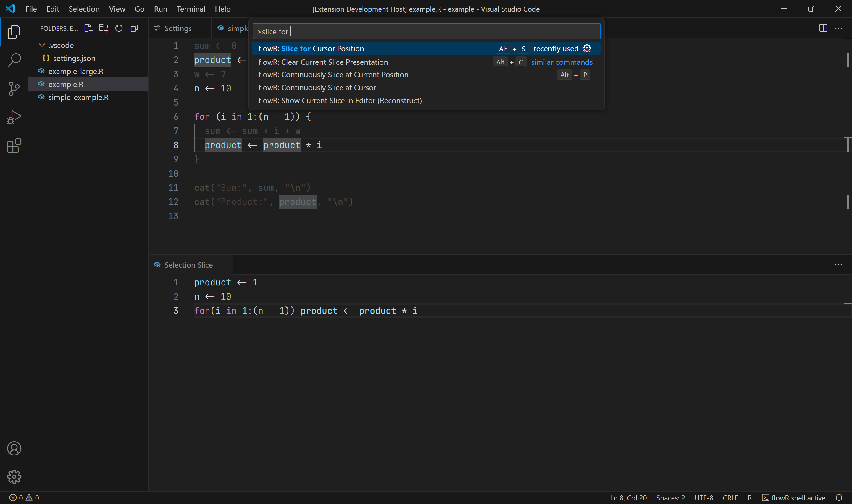Collapse all folders in explorer
The width and height of the screenshot is (852, 504).
coord(134,28)
